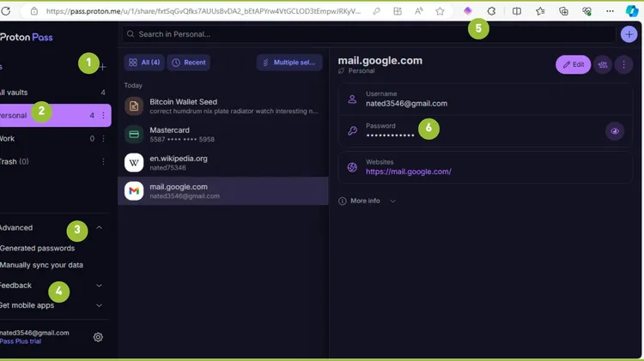
Task: Open the Collections icon in toolbar
Action: [563, 11]
